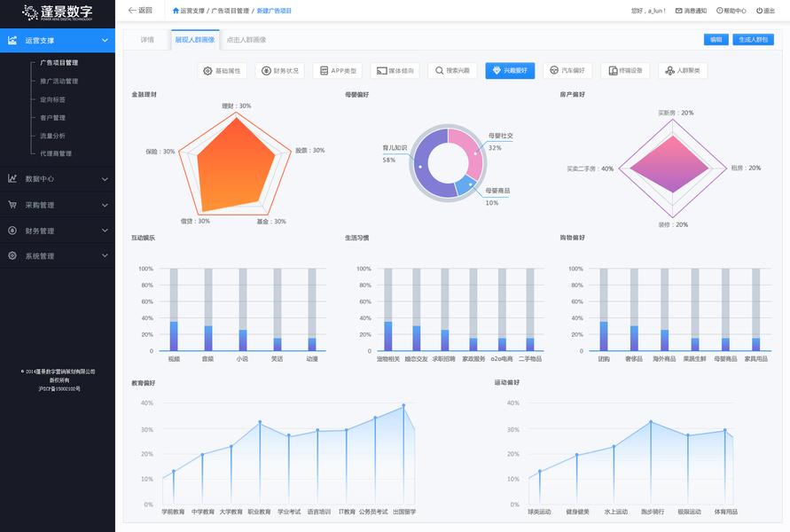Switch to the 详情 tab
This screenshot has width=790, height=532.
coord(147,40)
